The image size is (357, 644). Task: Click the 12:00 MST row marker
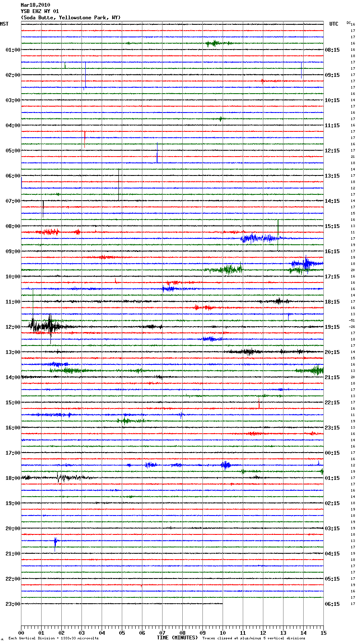(x=13, y=327)
